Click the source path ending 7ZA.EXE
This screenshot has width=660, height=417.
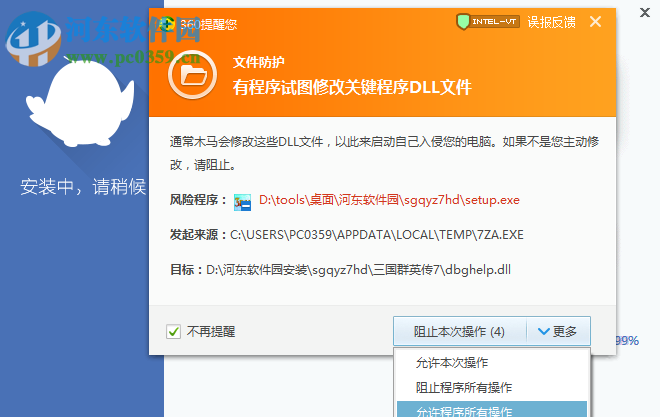pos(377,235)
